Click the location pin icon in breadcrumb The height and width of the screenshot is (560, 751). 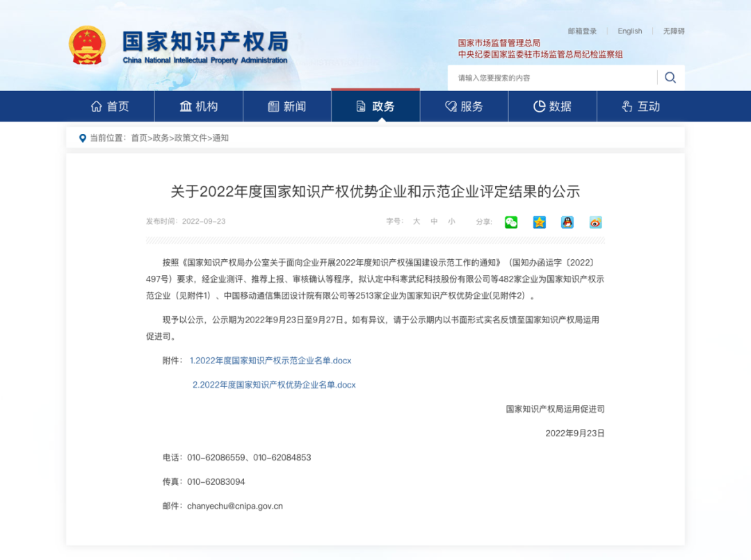[82, 138]
